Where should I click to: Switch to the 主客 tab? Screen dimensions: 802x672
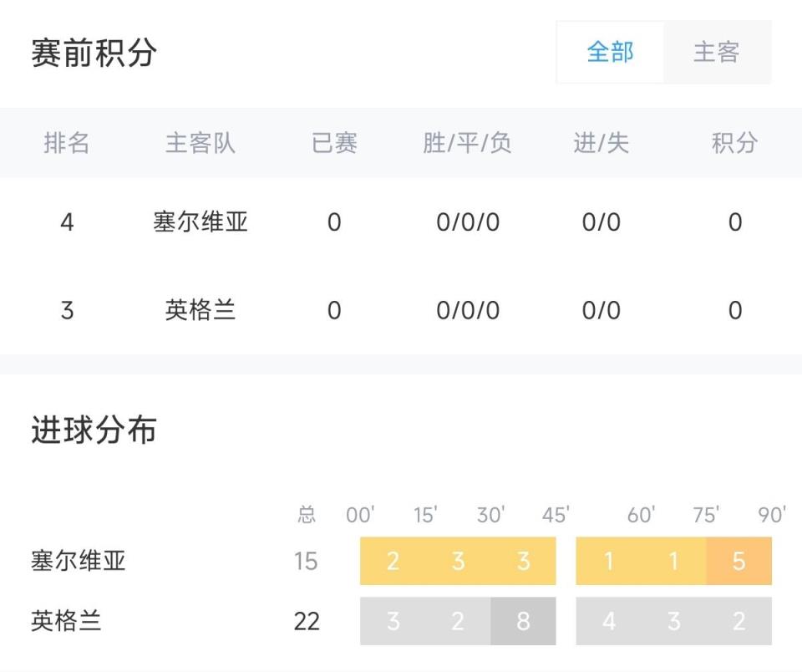717,53
